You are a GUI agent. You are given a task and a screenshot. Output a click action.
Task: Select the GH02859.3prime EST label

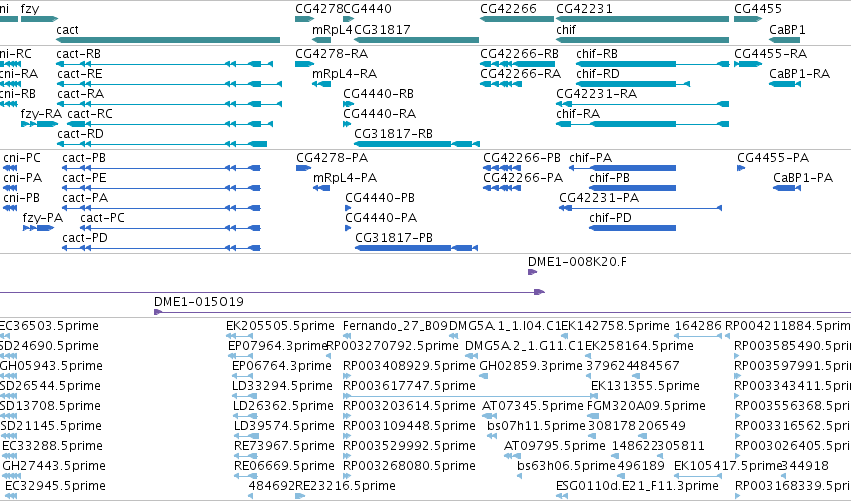[531, 366]
